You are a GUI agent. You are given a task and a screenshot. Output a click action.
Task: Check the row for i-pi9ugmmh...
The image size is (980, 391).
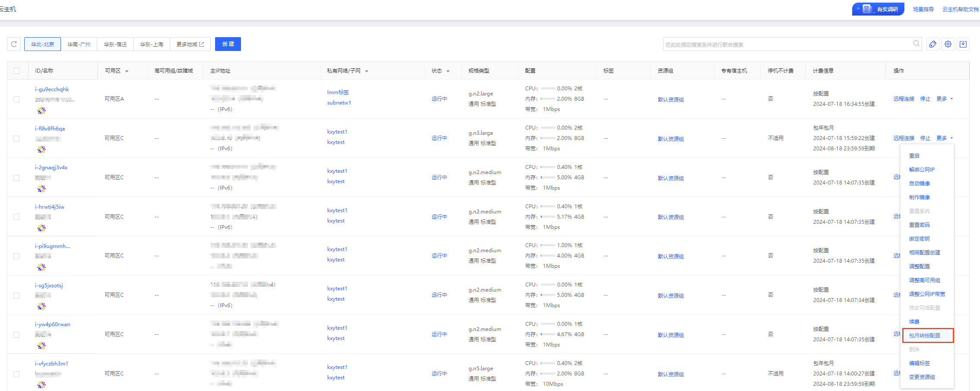(16, 256)
